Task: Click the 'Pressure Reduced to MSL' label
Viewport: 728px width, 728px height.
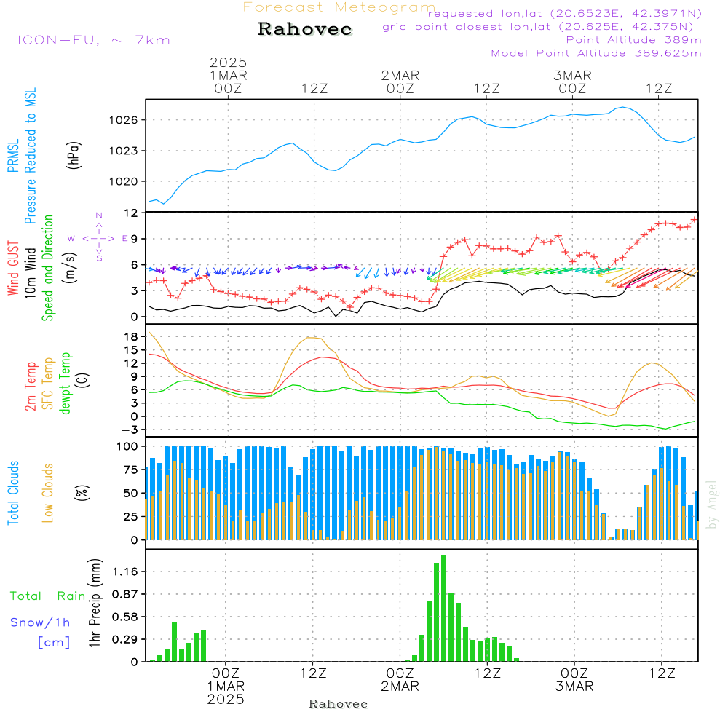Action: point(30,156)
